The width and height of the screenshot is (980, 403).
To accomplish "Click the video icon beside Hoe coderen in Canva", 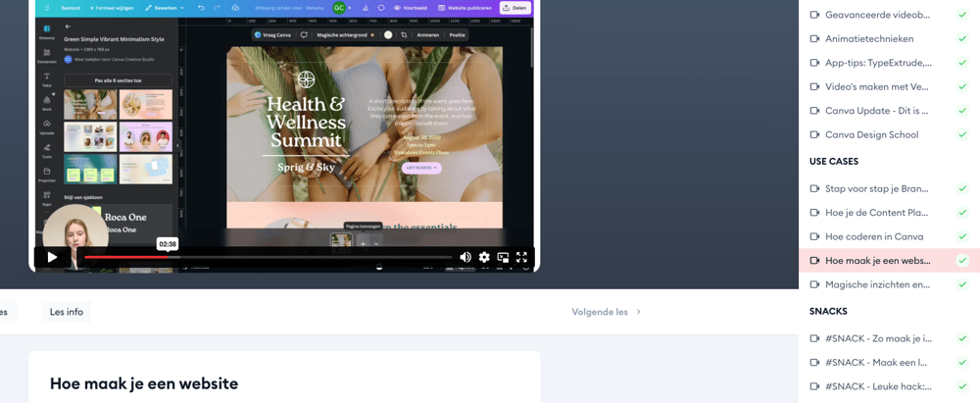I will tap(814, 236).
